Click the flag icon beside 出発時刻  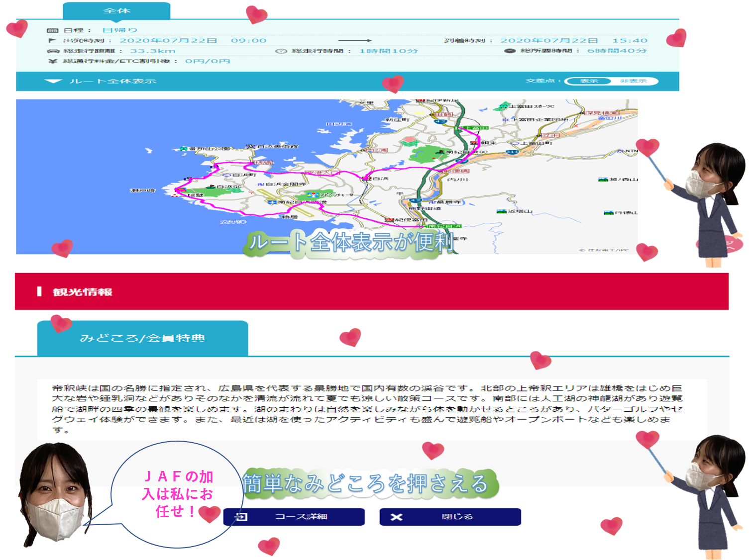click(52, 41)
